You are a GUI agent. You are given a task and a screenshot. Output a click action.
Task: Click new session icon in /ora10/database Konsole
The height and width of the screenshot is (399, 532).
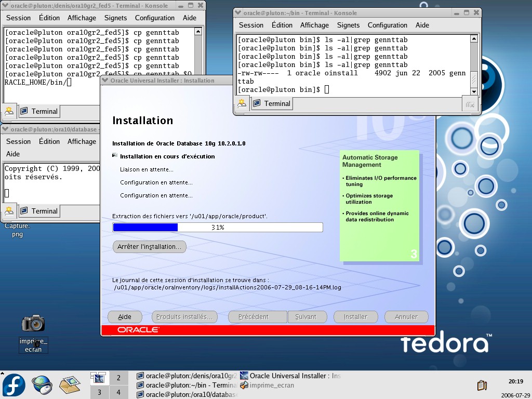click(x=9, y=211)
